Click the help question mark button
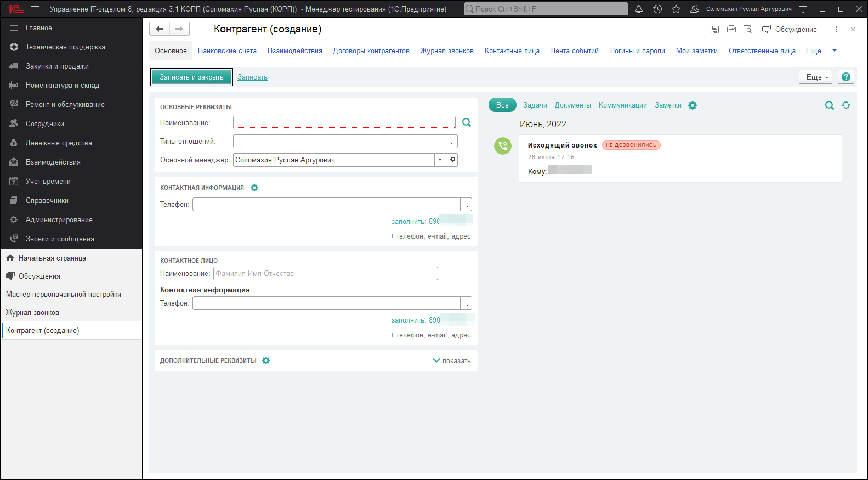868x480 pixels. (846, 77)
